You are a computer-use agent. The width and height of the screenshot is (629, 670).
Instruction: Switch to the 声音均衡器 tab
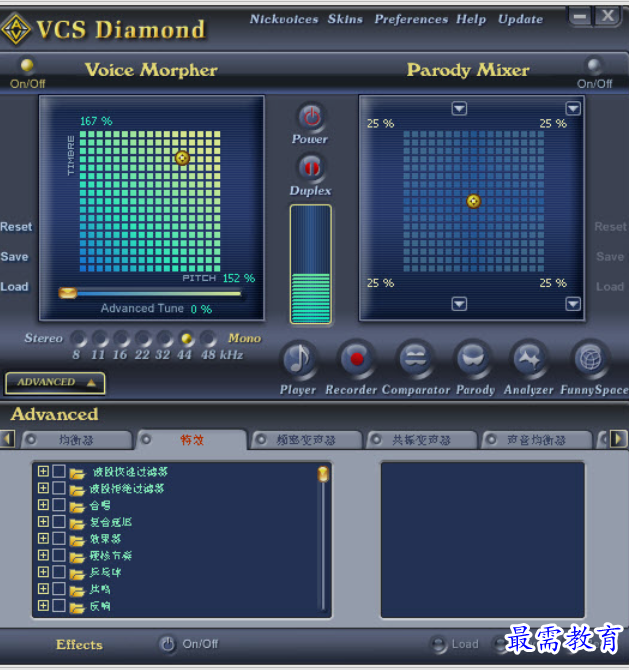(x=537, y=440)
